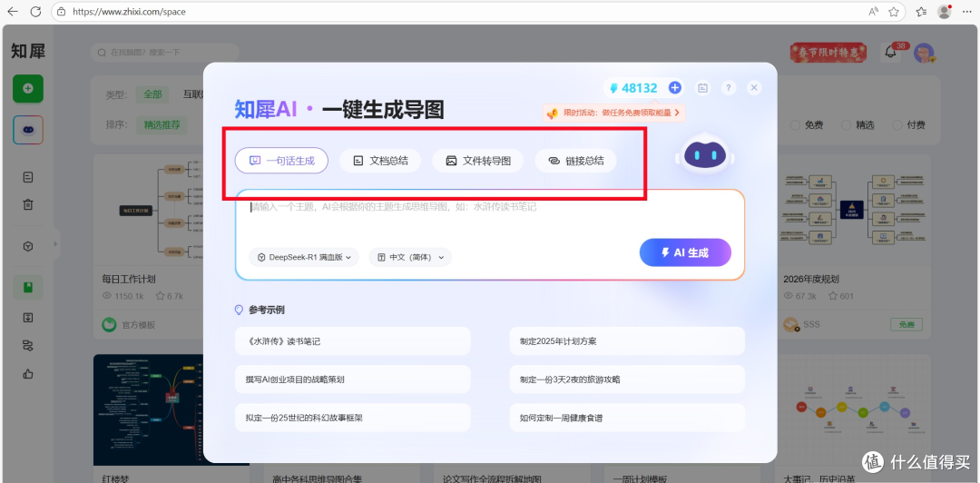Open the trash bin in left sidebar
This screenshot has height=483, width=980.
[28, 204]
